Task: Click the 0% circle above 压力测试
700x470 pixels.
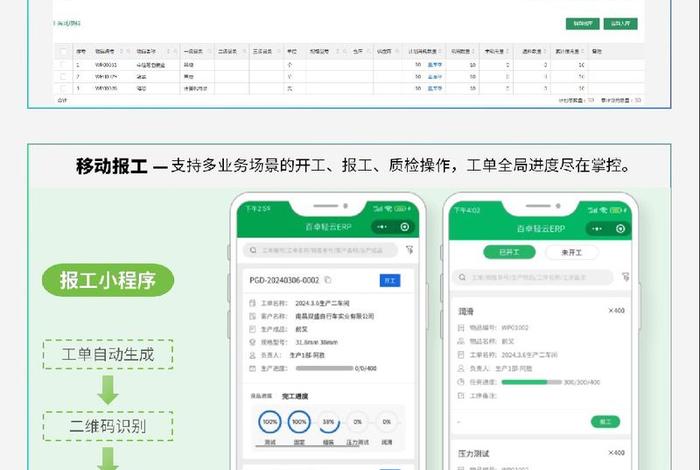Action: [x=358, y=421]
